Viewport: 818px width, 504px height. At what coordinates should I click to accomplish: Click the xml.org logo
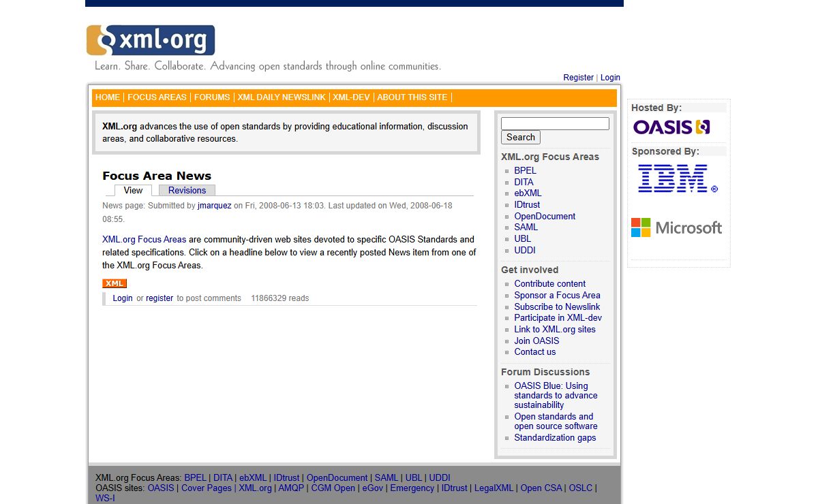click(151, 40)
